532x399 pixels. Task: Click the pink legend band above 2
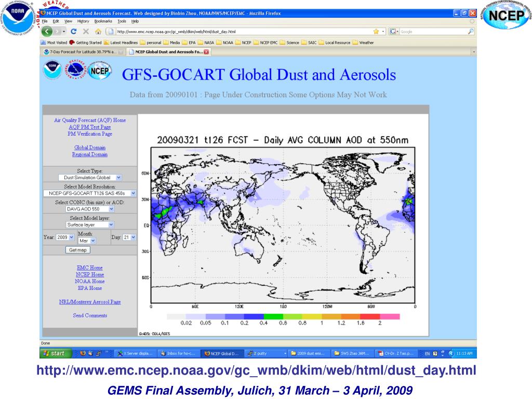[x=390, y=316]
